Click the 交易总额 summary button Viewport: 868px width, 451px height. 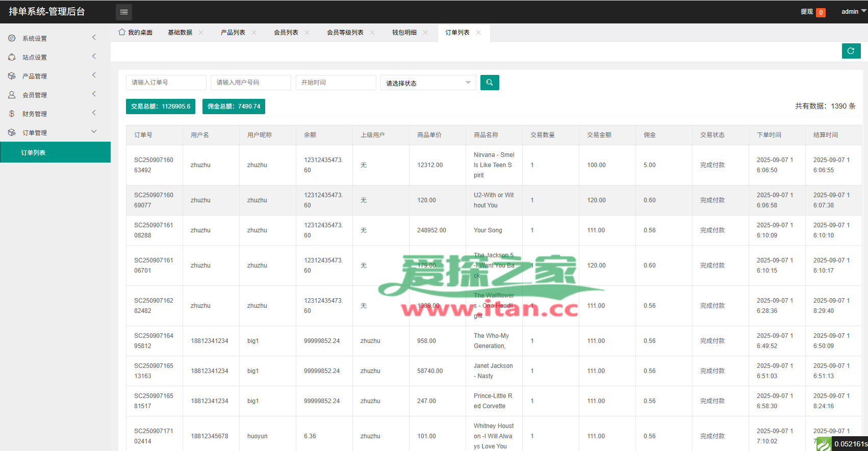tap(161, 107)
